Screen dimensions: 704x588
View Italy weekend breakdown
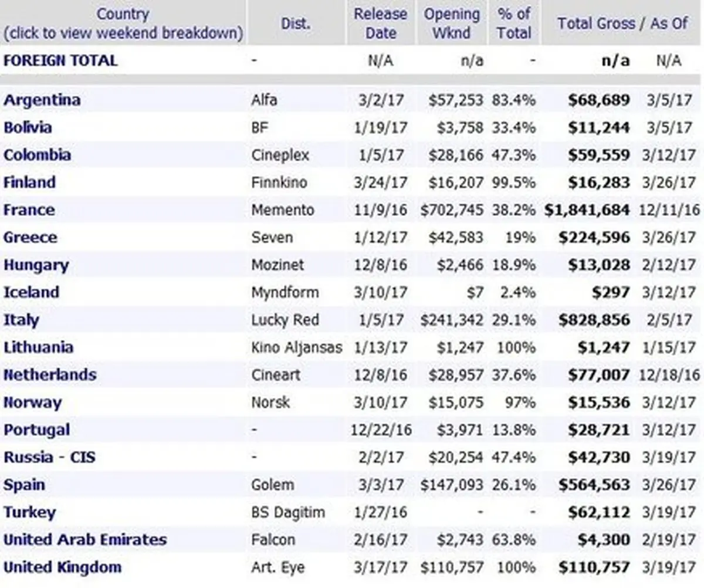tap(21, 320)
